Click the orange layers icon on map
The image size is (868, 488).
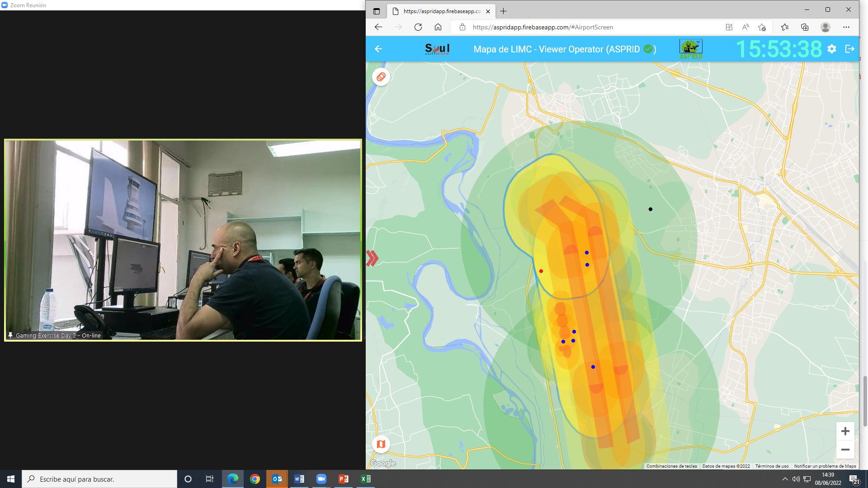click(x=381, y=77)
